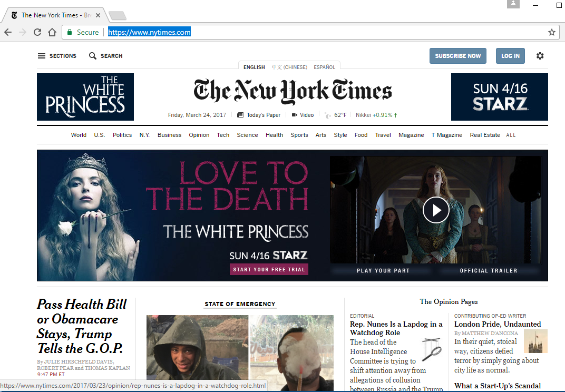Open the settings gear icon
The image size is (565, 392).
coord(540,56)
